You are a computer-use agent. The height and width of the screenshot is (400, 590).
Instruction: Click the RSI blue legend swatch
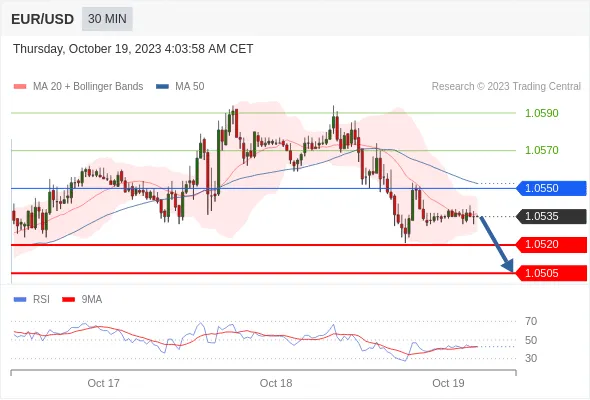20,300
